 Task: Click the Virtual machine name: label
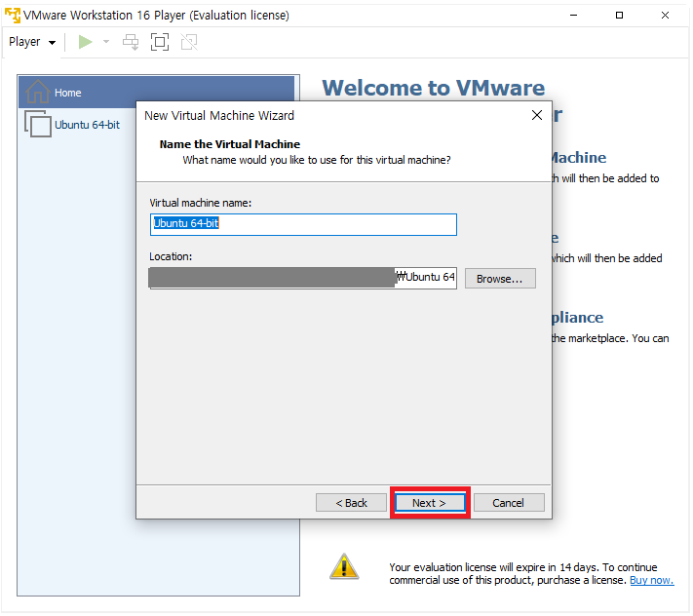click(x=200, y=203)
